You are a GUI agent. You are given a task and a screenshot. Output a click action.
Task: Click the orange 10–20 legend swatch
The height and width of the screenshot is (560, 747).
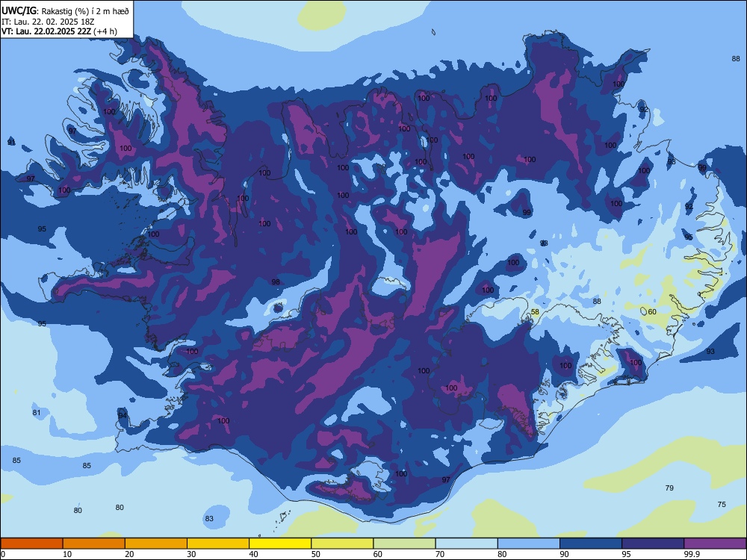coord(94,544)
